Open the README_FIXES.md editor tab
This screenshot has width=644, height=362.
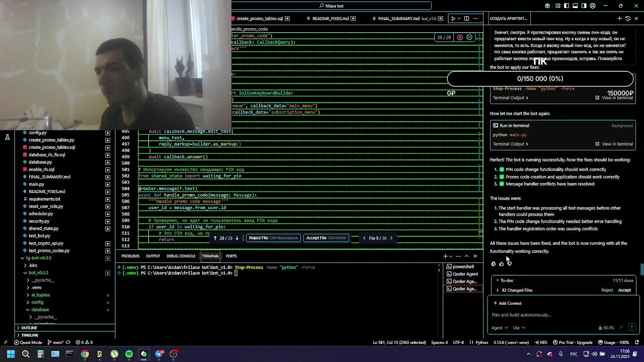tap(330, 19)
